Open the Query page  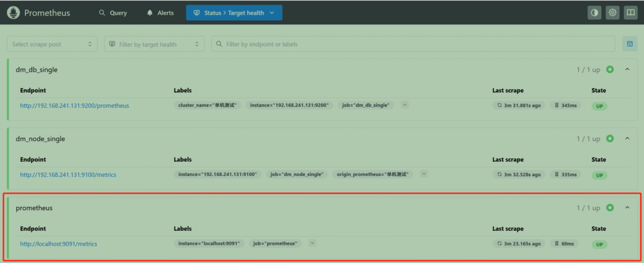[113, 13]
